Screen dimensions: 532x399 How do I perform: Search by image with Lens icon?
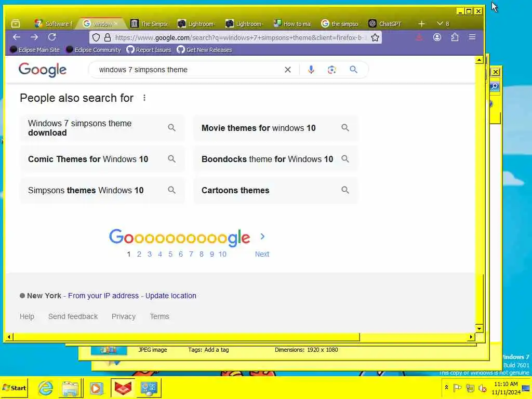pyautogui.click(x=332, y=70)
